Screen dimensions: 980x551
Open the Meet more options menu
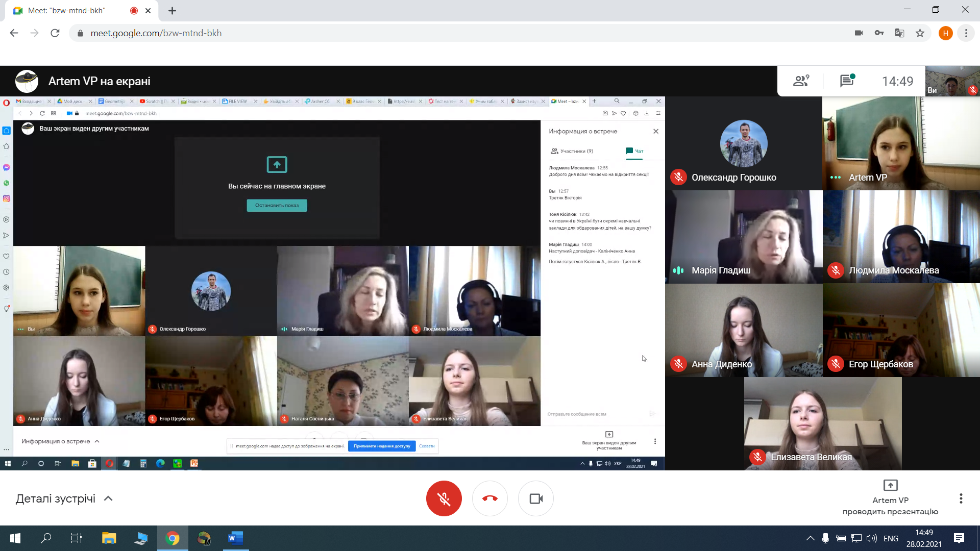pos(961,498)
